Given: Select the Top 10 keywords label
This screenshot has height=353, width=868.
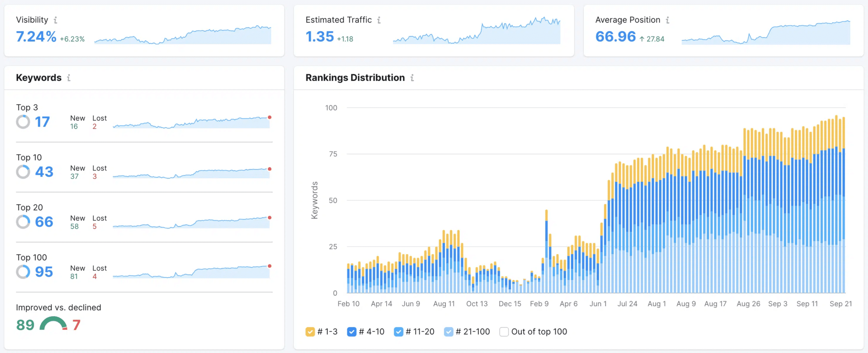Looking at the screenshot, I should [x=29, y=157].
